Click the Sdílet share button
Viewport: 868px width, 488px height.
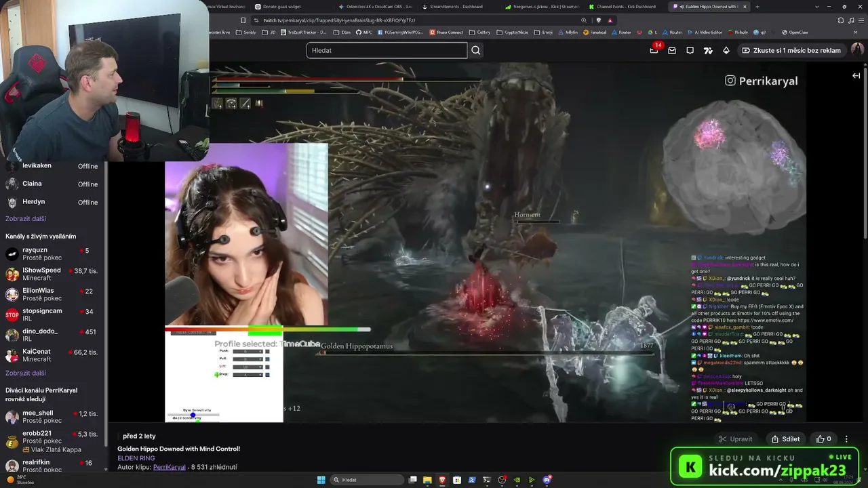point(785,439)
